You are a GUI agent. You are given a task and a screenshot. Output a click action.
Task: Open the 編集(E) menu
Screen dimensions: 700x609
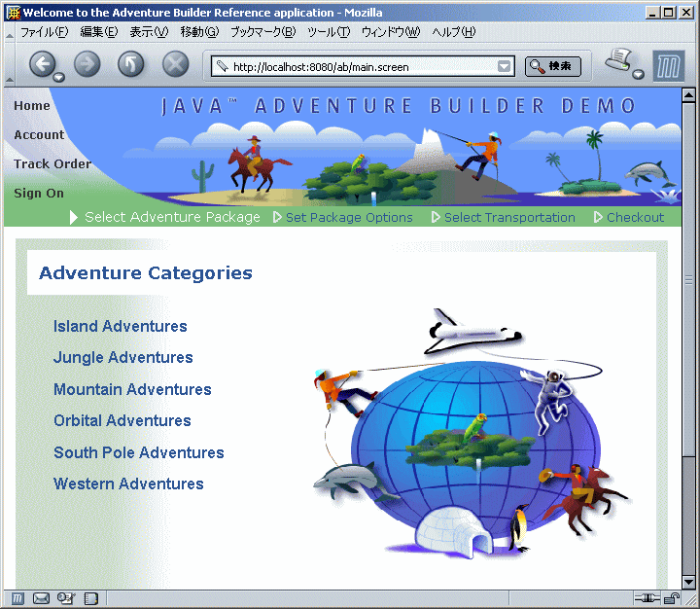tap(98, 32)
